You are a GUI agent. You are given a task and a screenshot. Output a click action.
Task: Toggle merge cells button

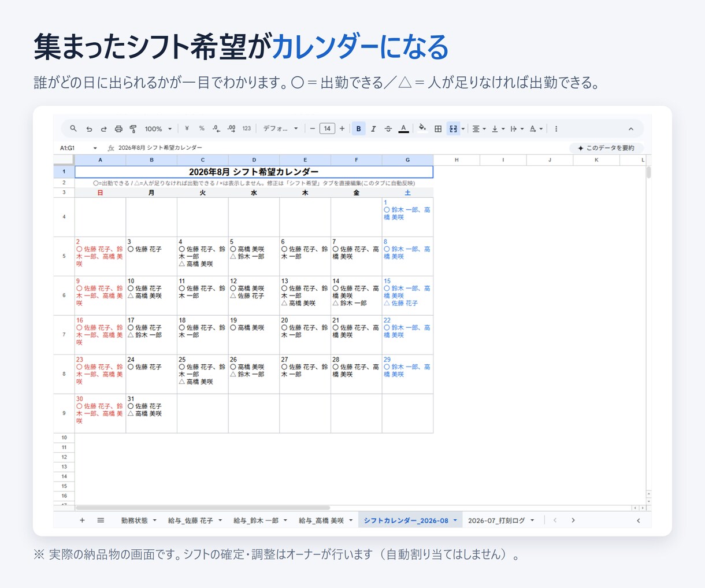(x=453, y=128)
